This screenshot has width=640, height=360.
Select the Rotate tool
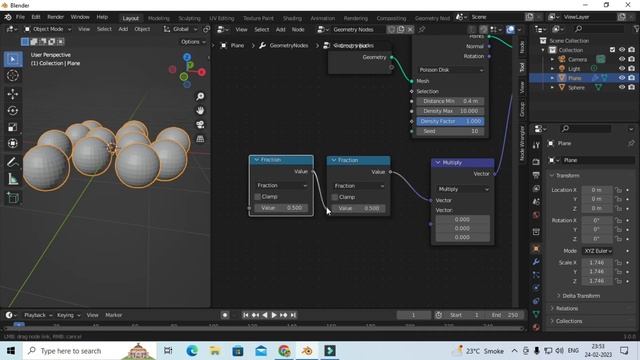pyautogui.click(x=13, y=111)
